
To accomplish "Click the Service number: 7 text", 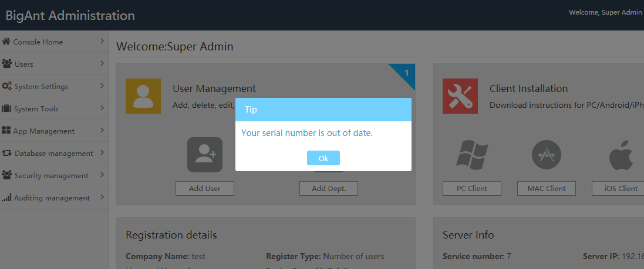I will point(477,257).
